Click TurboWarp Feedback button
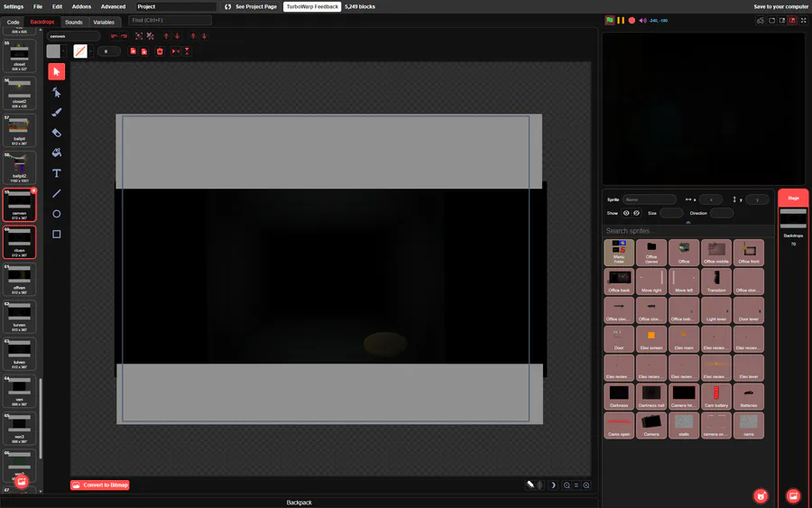Screen dimensions: 812x508 tap(312, 6)
